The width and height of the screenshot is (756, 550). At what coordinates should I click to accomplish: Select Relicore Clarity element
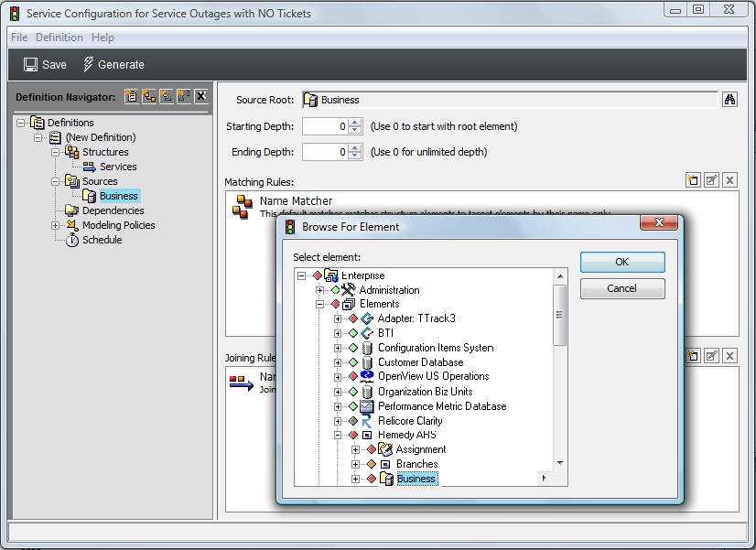[410, 421]
